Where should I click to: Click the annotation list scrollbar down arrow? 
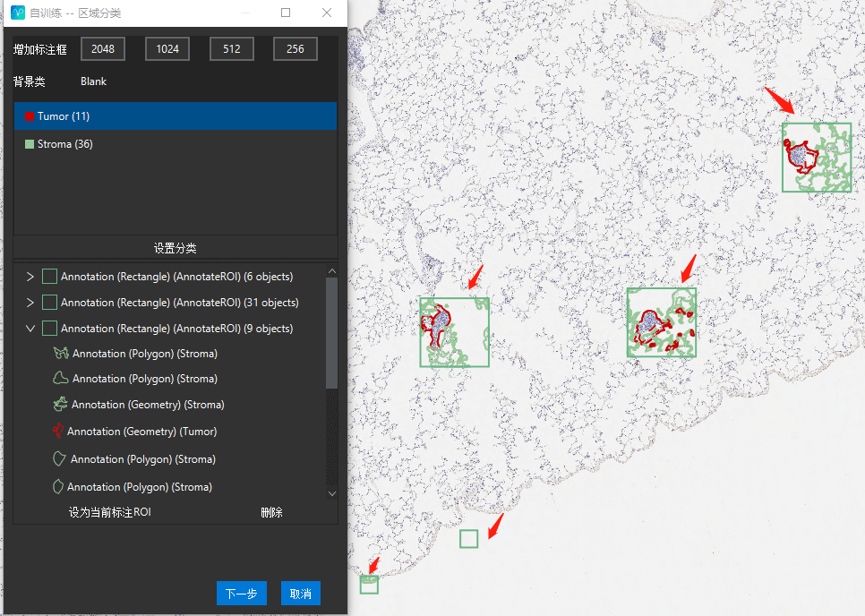331,493
